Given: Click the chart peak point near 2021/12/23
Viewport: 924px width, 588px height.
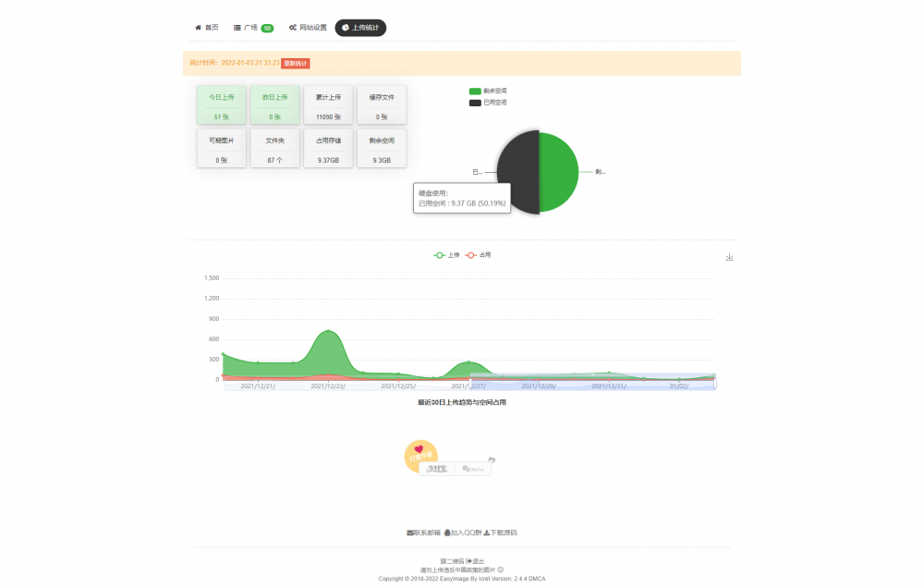Looking at the screenshot, I should [328, 331].
